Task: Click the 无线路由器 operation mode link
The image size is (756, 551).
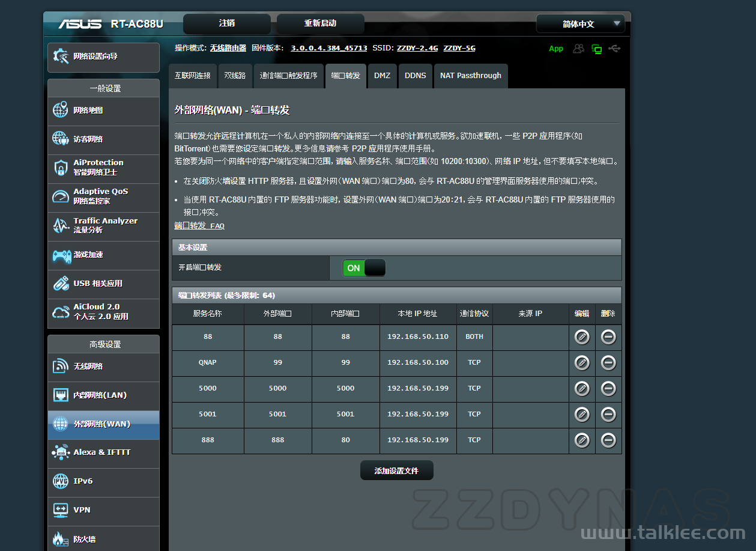Action: (228, 48)
